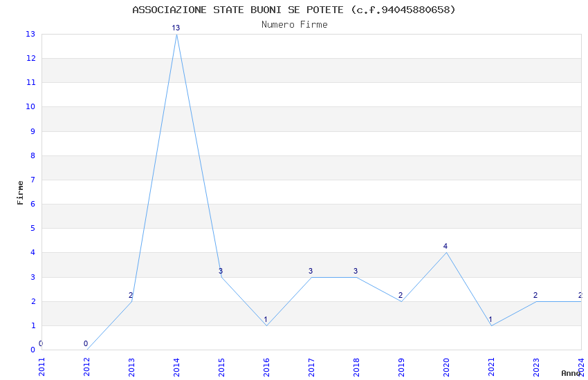Click y-axis tick value 9
This screenshot has width=588, height=380.
coord(33,131)
